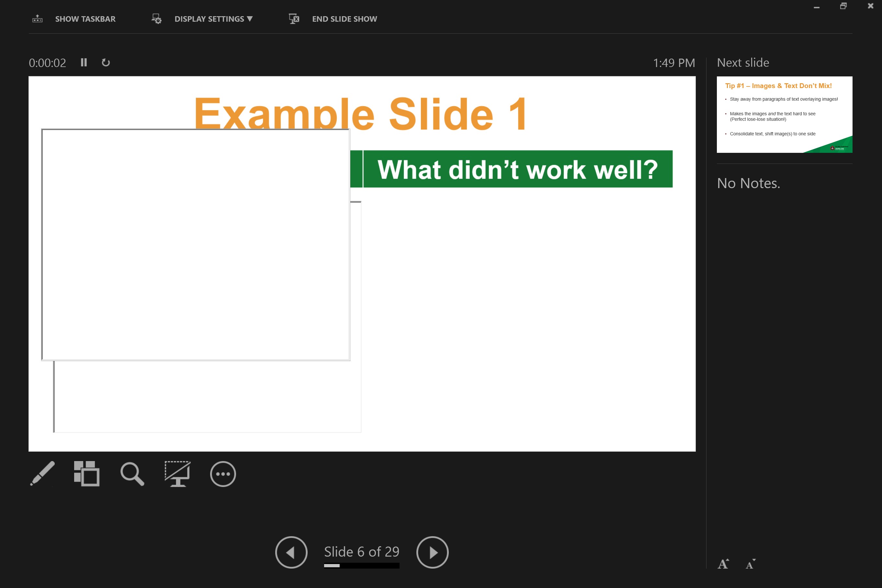Increase the notes text size
882x588 pixels.
[723, 564]
